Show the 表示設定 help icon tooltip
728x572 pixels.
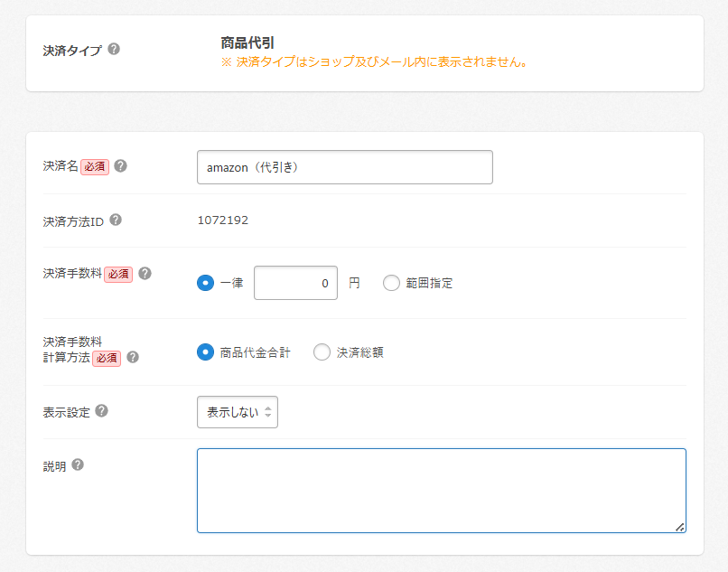(x=101, y=410)
